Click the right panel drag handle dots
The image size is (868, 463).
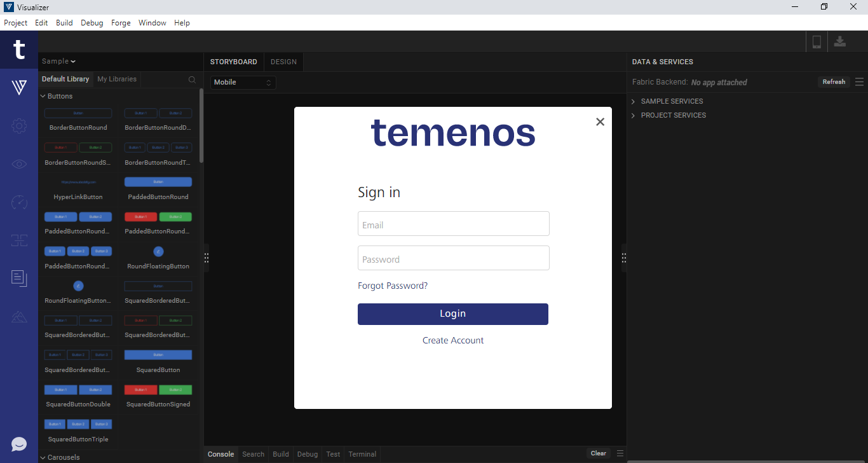624,258
